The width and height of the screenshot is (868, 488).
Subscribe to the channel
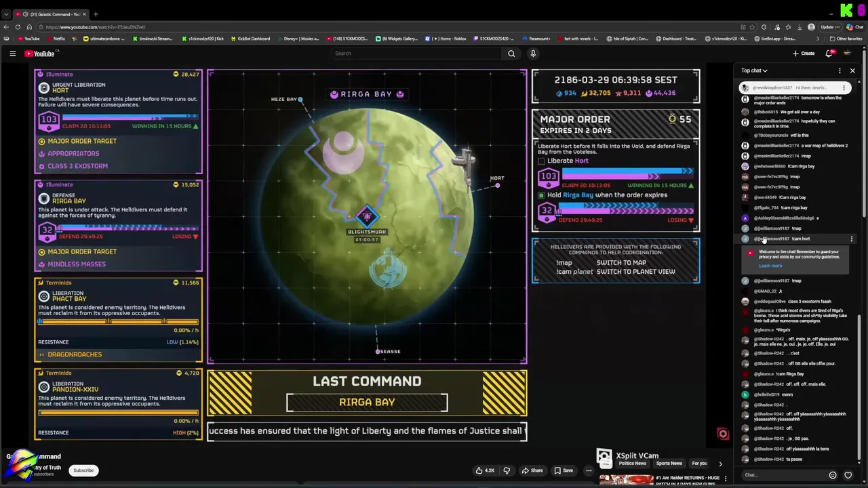[83, 470]
